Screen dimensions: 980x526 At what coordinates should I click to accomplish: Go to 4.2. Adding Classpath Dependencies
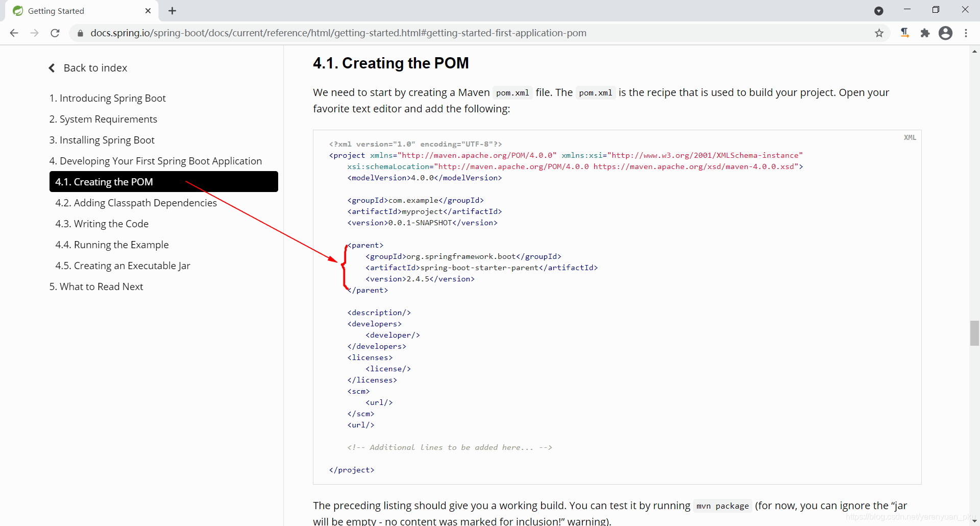point(136,203)
